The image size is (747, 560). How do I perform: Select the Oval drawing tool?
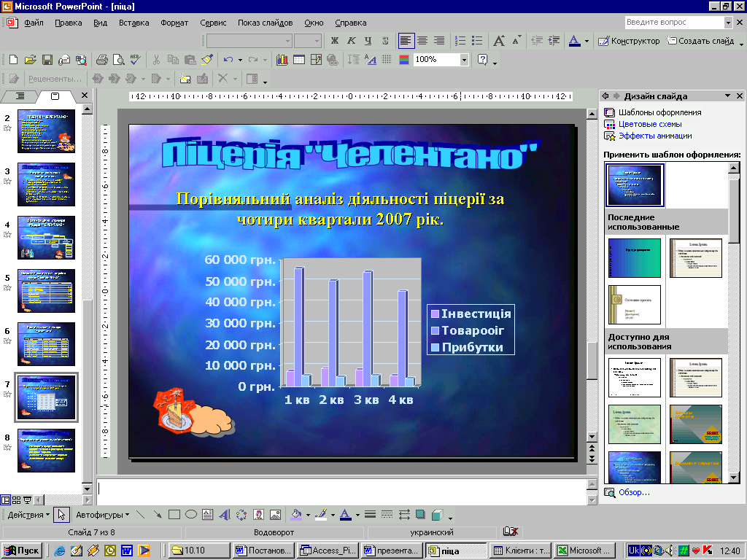191,515
